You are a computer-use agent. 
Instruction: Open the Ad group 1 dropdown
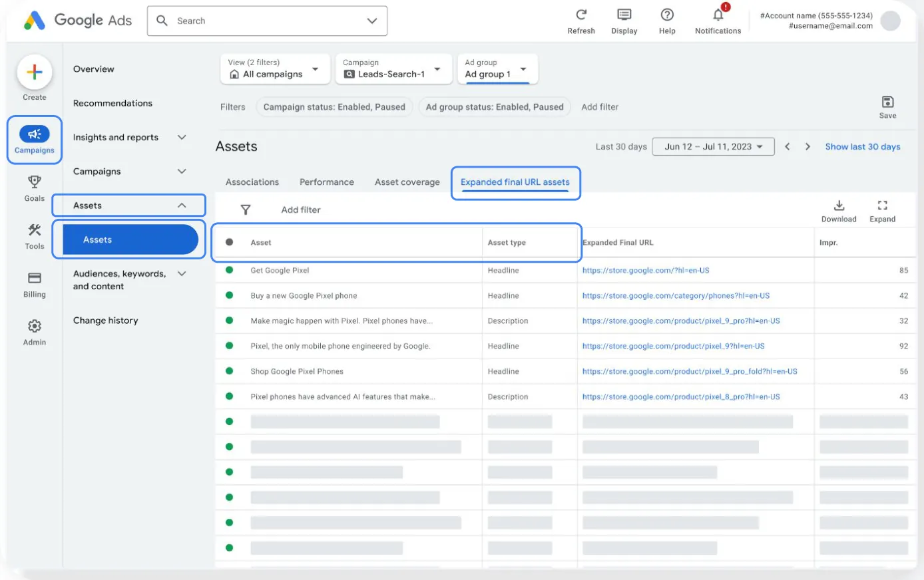coord(497,69)
